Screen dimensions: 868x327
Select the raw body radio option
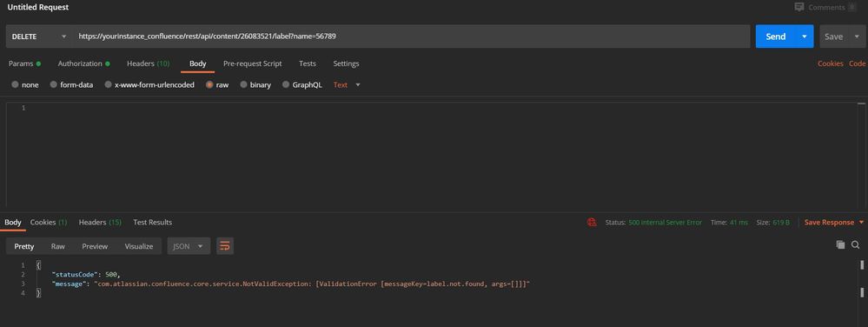point(209,85)
